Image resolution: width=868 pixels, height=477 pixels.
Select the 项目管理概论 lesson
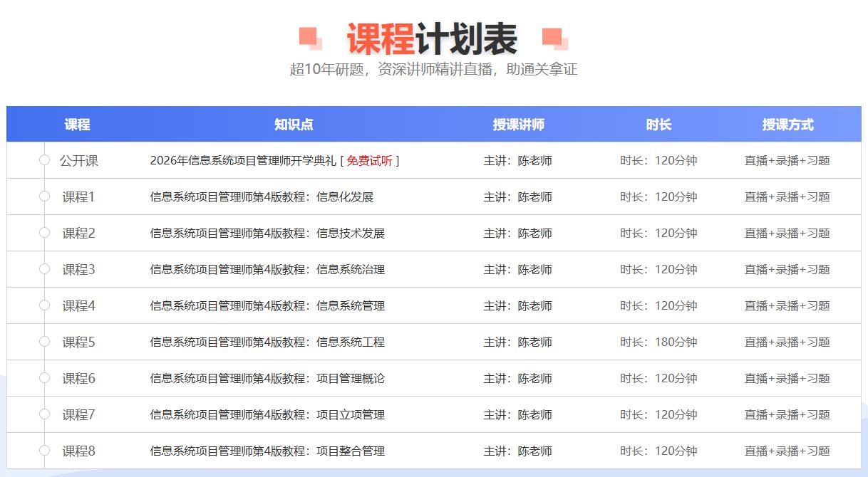click(267, 379)
